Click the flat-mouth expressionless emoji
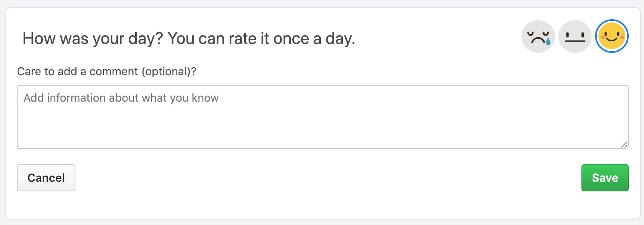 coord(575,37)
